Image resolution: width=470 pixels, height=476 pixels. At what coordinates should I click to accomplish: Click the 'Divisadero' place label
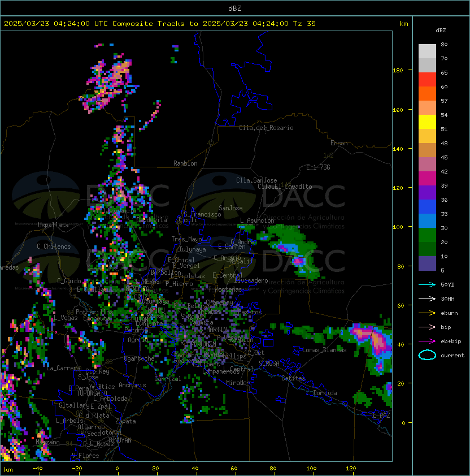pos(251,280)
